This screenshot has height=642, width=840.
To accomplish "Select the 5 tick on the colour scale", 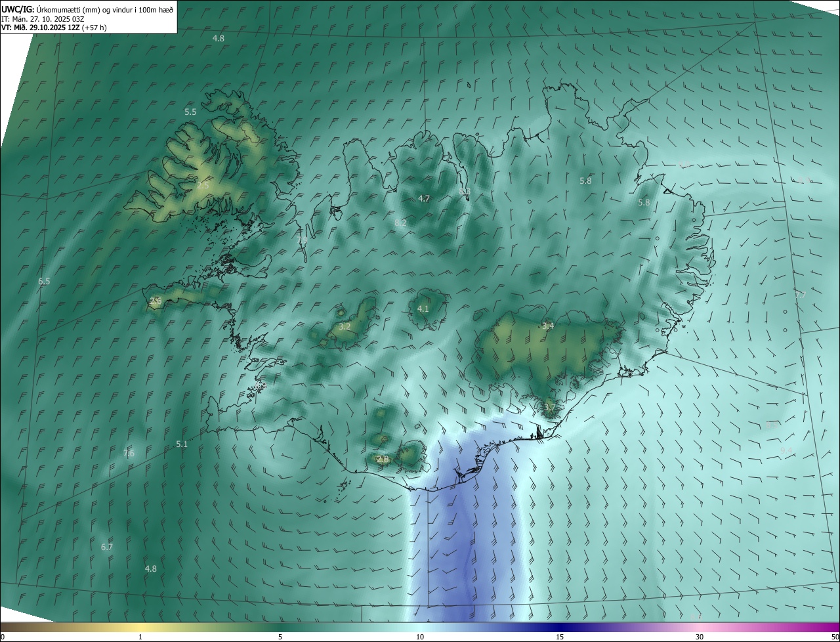I will point(280,637).
